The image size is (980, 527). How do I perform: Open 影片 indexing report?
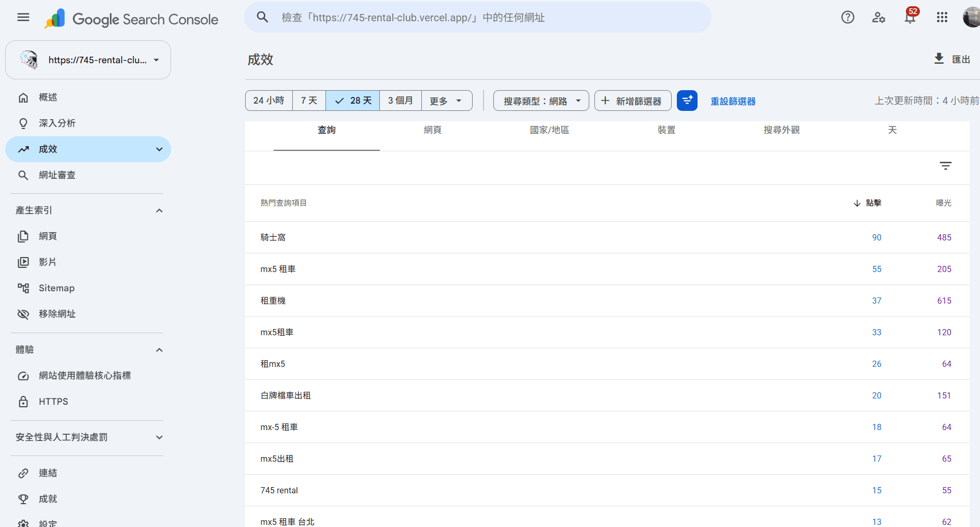[88, 262]
